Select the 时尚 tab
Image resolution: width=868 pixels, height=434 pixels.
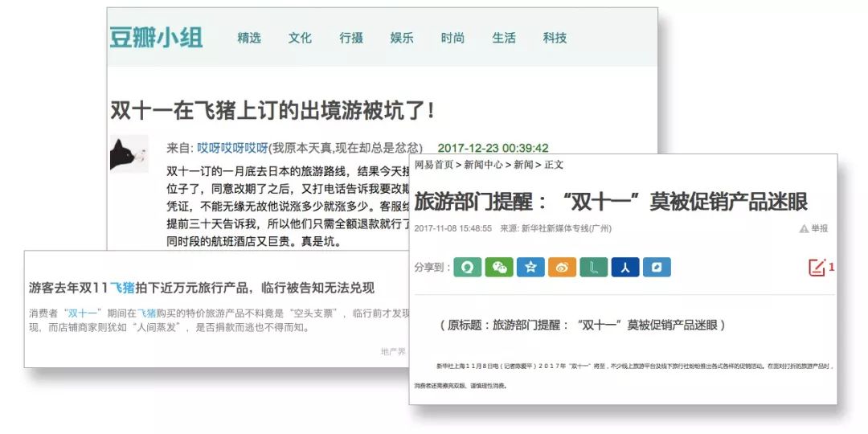[x=452, y=38]
